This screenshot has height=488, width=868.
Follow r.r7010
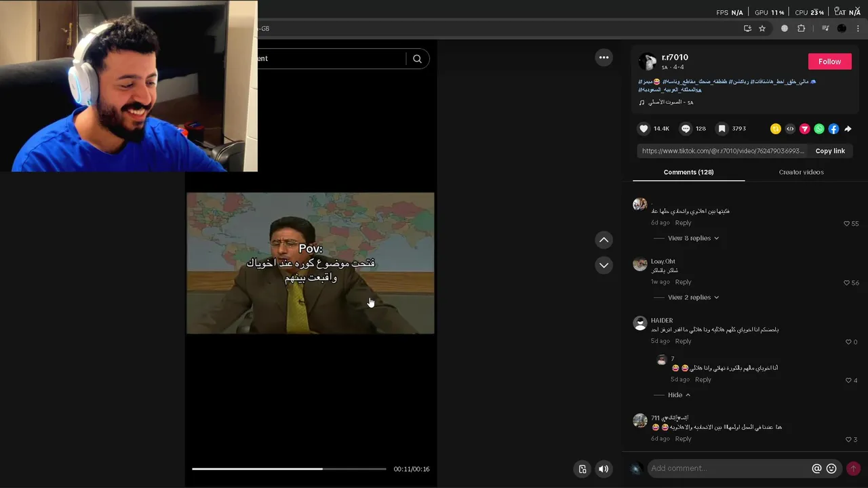click(x=829, y=61)
